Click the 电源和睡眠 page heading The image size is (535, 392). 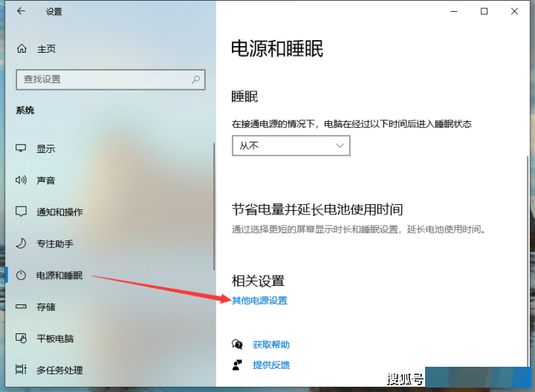click(x=277, y=49)
